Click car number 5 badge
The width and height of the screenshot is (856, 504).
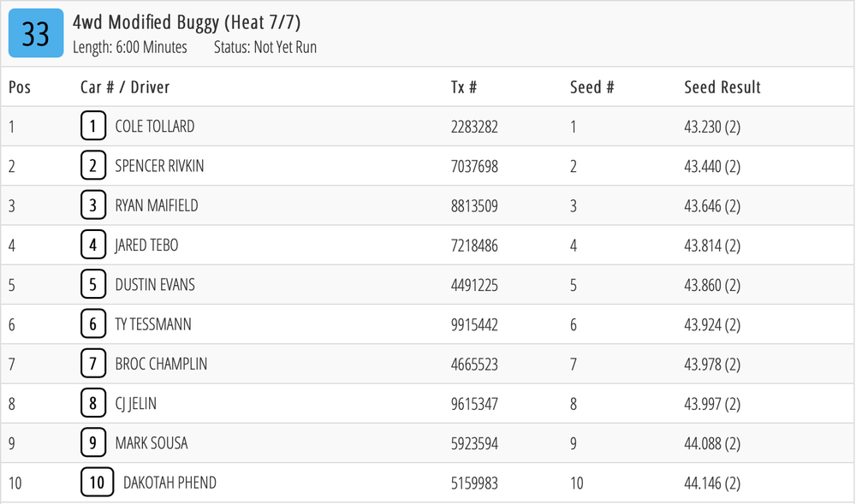tap(93, 285)
